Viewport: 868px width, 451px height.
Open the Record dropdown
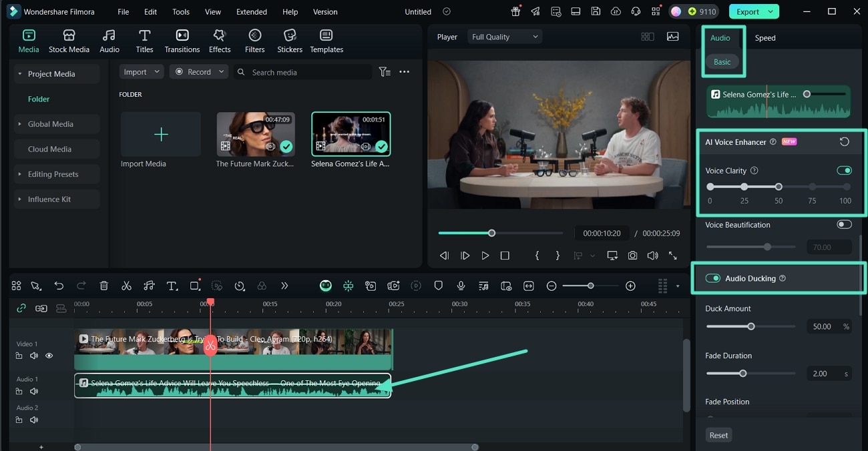[x=198, y=71]
